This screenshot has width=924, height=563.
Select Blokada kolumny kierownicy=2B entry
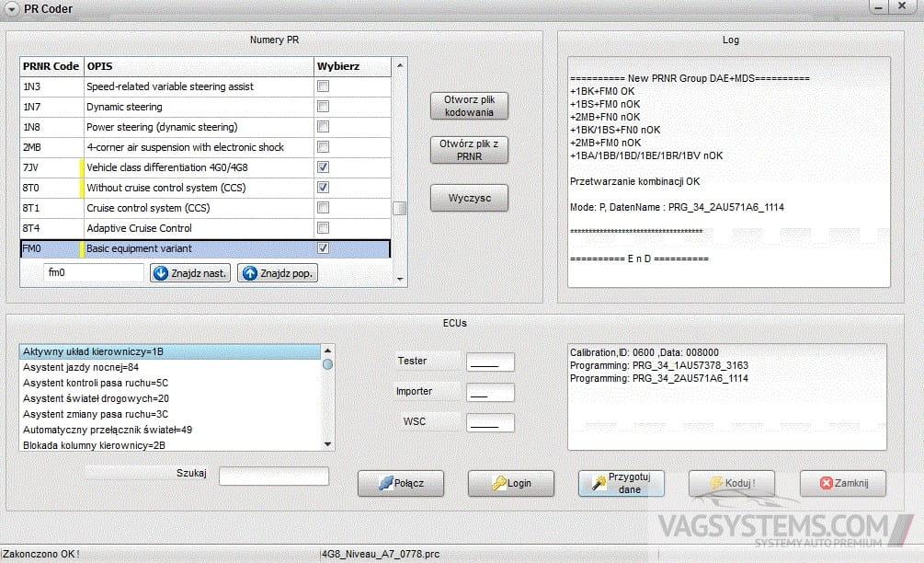pyautogui.click(x=170, y=445)
